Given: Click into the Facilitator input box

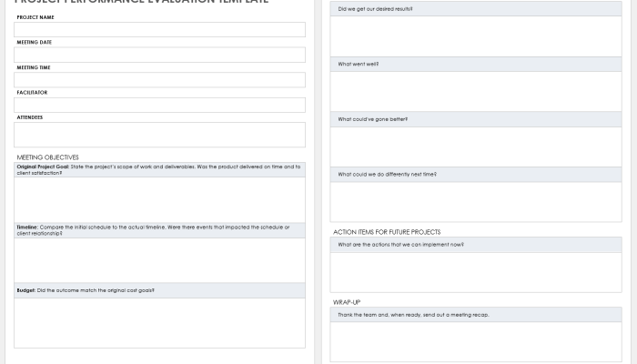Looking at the screenshot, I should tap(159, 105).
